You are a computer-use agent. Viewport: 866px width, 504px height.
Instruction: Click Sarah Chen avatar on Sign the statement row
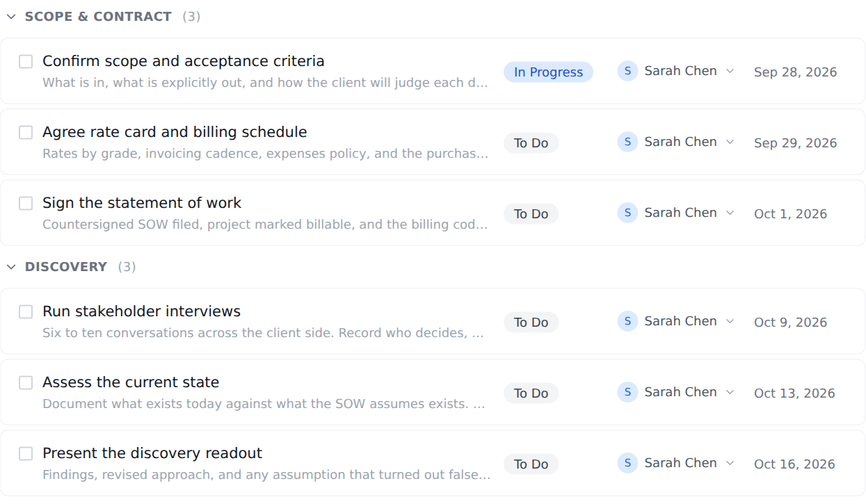pos(627,213)
